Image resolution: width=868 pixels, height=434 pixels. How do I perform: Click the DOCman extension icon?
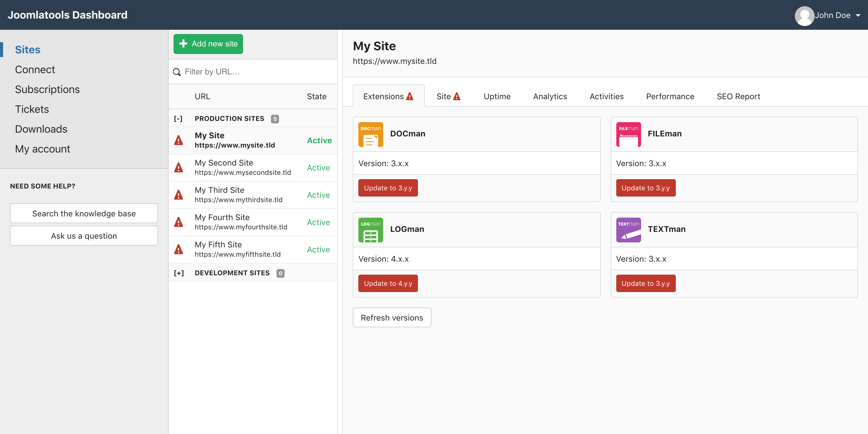point(370,134)
